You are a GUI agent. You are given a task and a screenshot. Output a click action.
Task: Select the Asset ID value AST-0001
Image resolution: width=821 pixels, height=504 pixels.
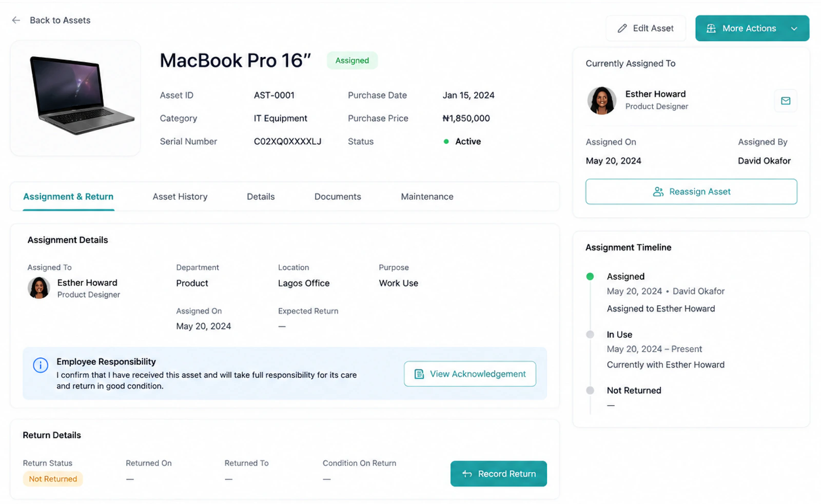274,95
